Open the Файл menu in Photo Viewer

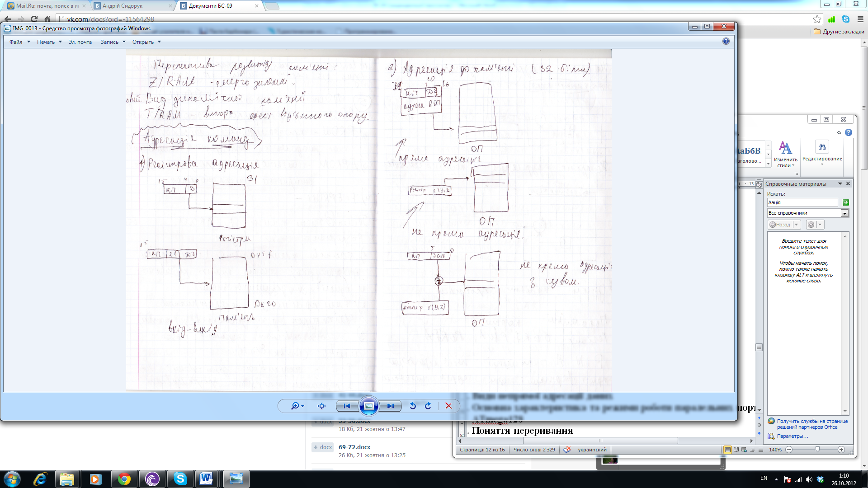(19, 42)
